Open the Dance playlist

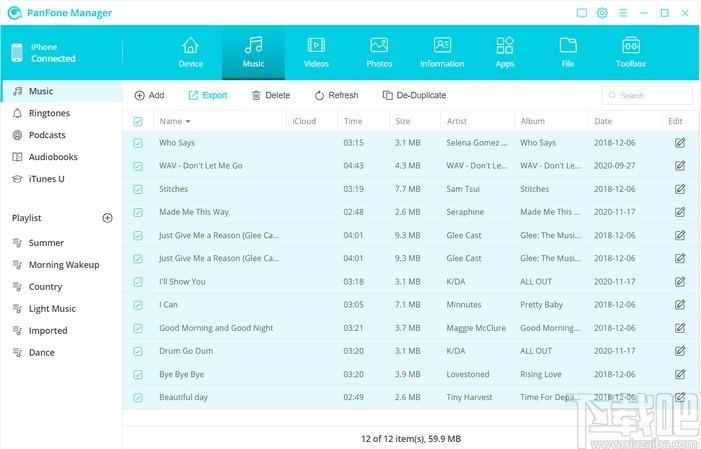[61, 352]
